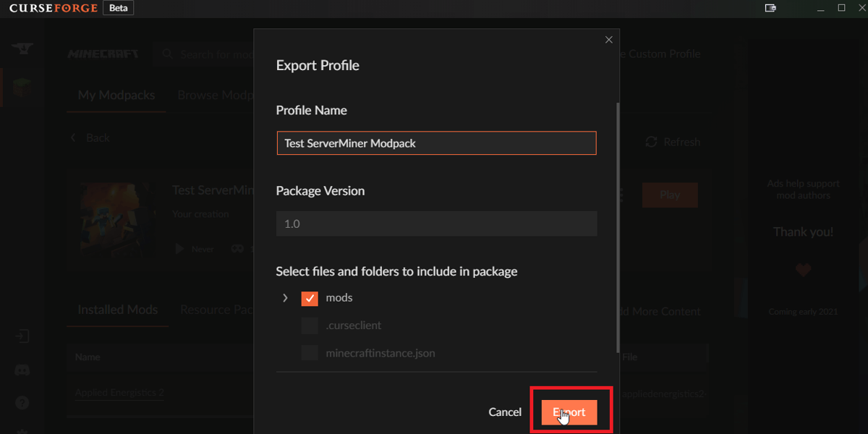Screen dimensions: 868x434
Task: Open the Installed Mods tab
Action: 118,310
